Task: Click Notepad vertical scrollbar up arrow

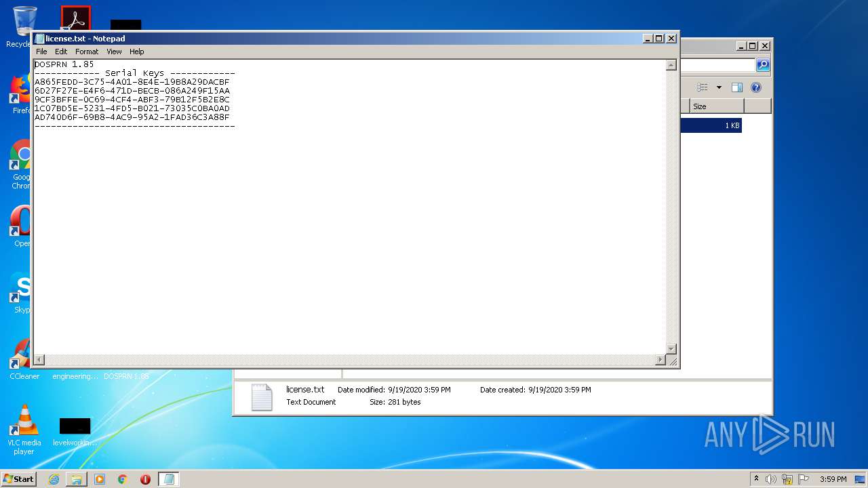Action: click(x=671, y=66)
